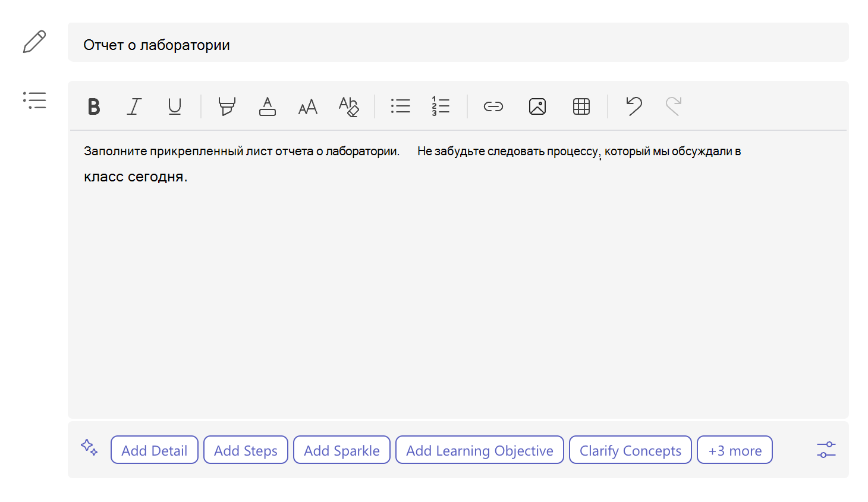This screenshot has width=868, height=502.
Task: Expand the +3 more suggestions
Action: coord(735,450)
